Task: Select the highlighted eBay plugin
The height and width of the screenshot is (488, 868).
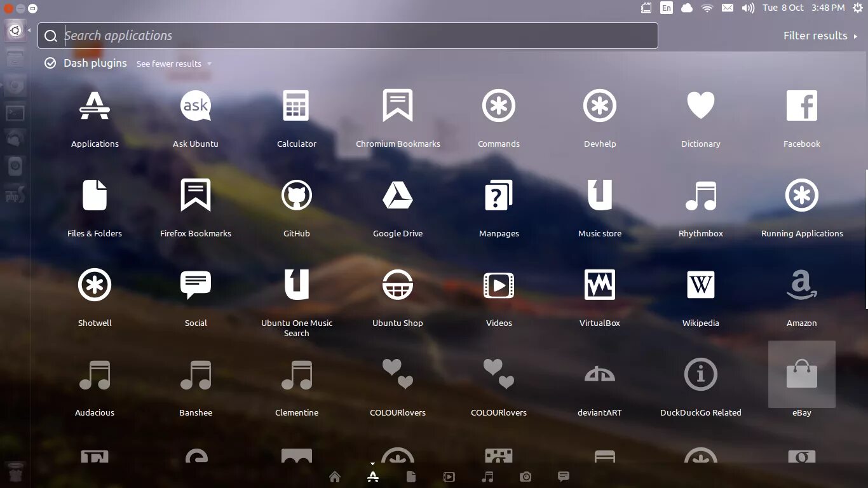Action: tap(802, 374)
